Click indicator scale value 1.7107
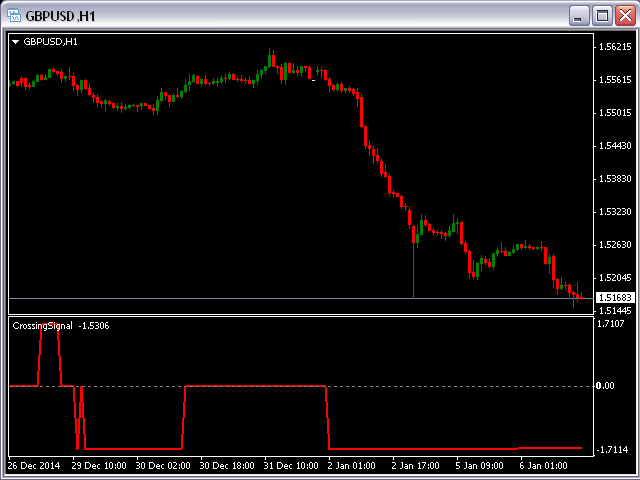Image resolution: width=640 pixels, height=480 pixels. (611, 324)
